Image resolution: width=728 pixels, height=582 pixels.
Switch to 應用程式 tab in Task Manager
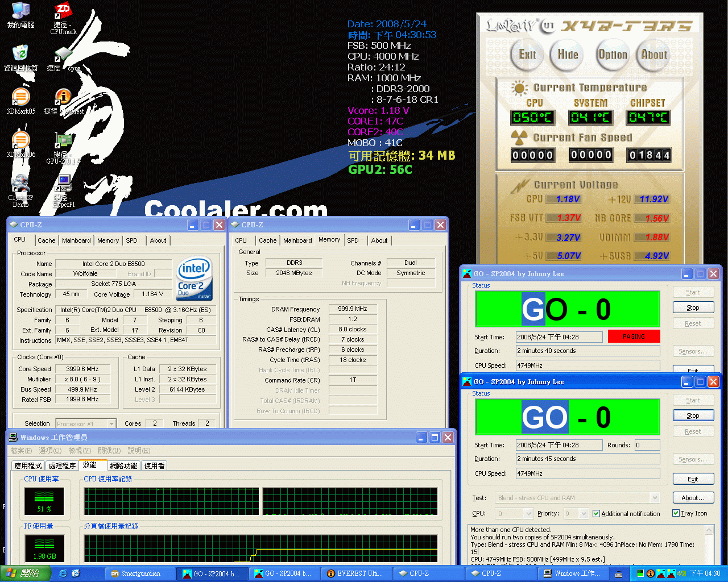click(28, 465)
